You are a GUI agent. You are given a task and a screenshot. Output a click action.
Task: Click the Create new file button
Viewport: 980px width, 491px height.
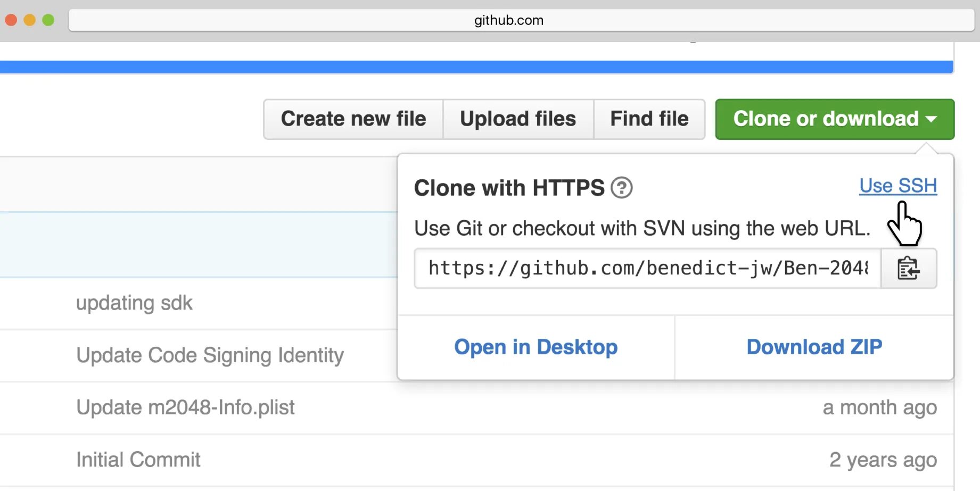(x=353, y=119)
